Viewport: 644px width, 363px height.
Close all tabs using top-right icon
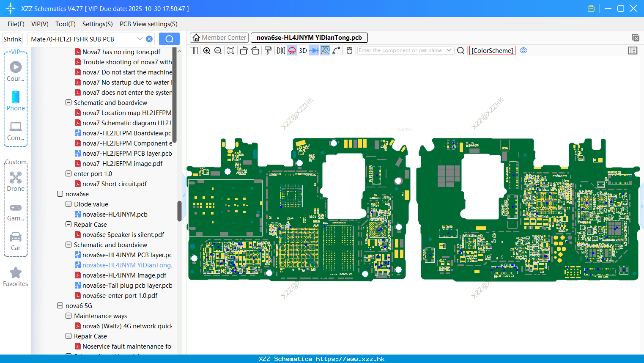click(x=635, y=38)
